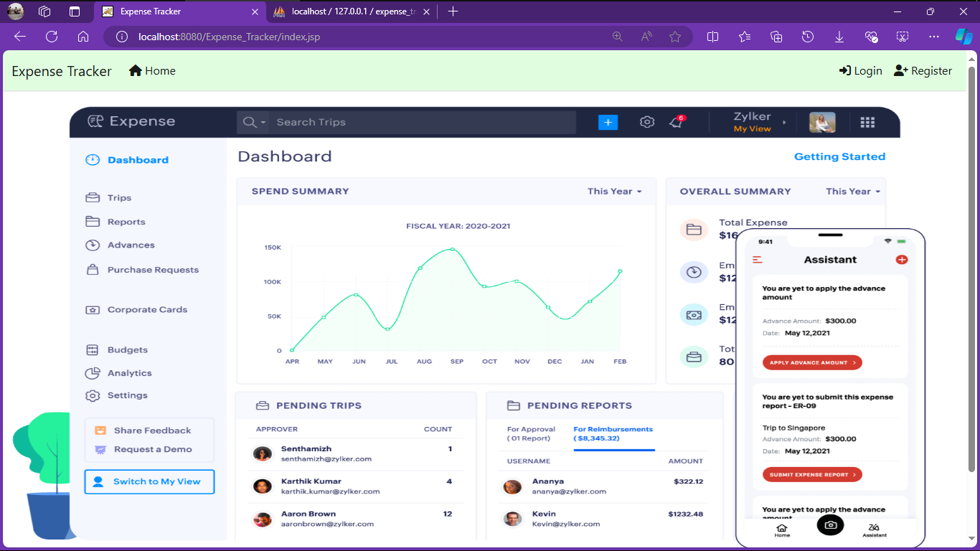Viewport: 980px width, 551px height.
Task: Click the blue plus button beside search
Action: click(x=608, y=123)
